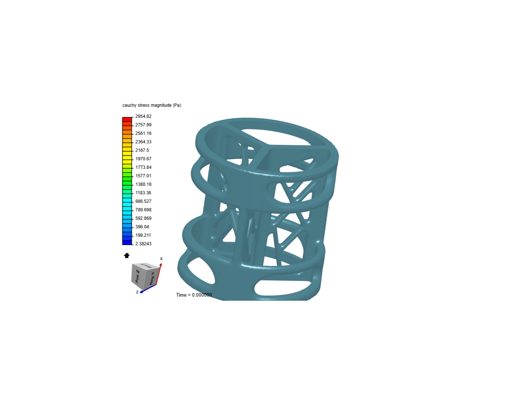
Task: Click the legend value 1577.01
Action: pos(143,176)
